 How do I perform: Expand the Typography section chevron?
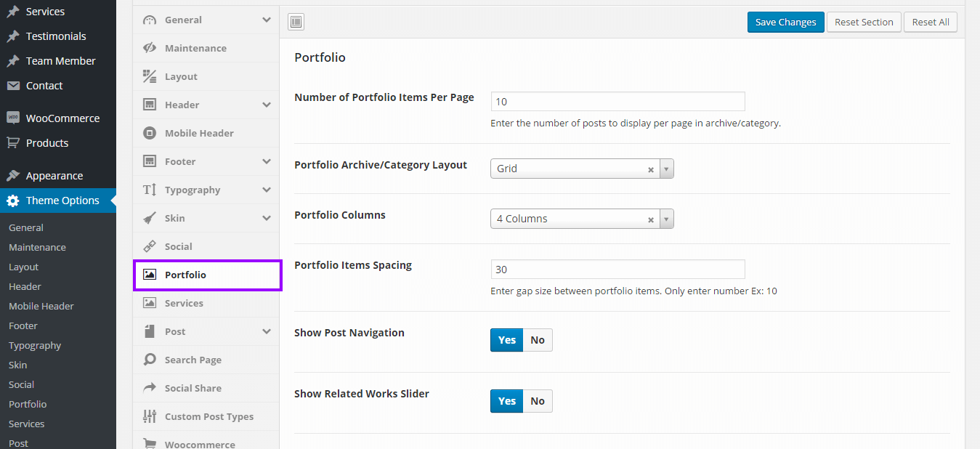point(267,190)
